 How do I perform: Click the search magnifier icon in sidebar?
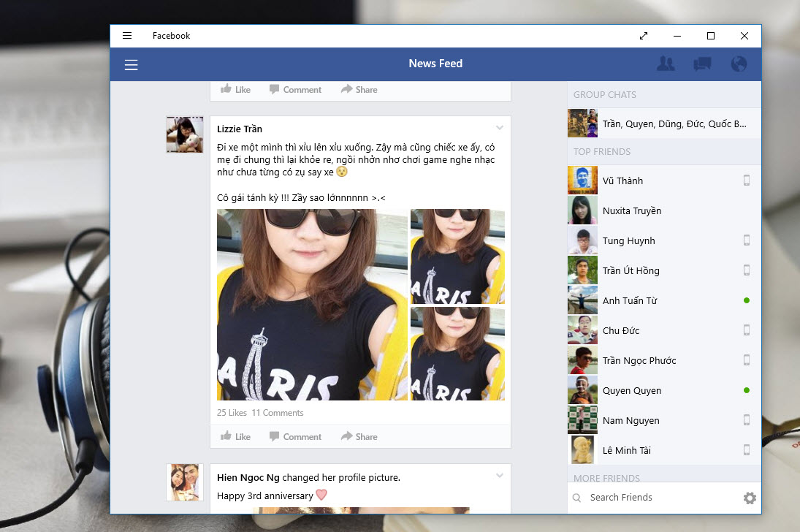pyautogui.click(x=577, y=498)
